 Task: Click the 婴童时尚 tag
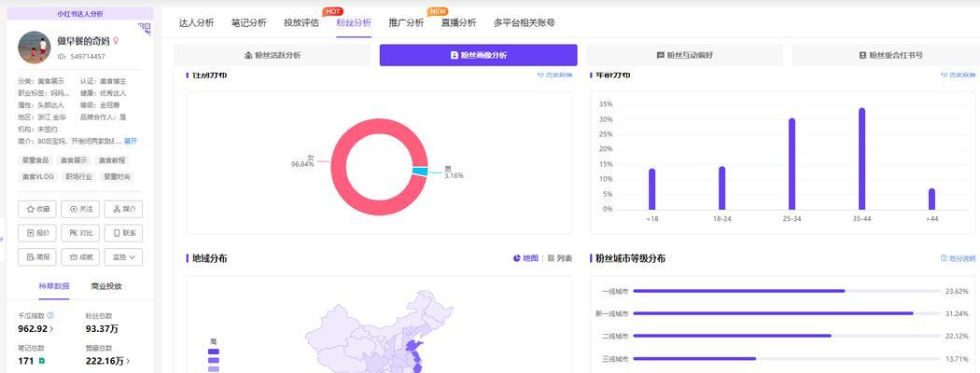click(x=117, y=177)
